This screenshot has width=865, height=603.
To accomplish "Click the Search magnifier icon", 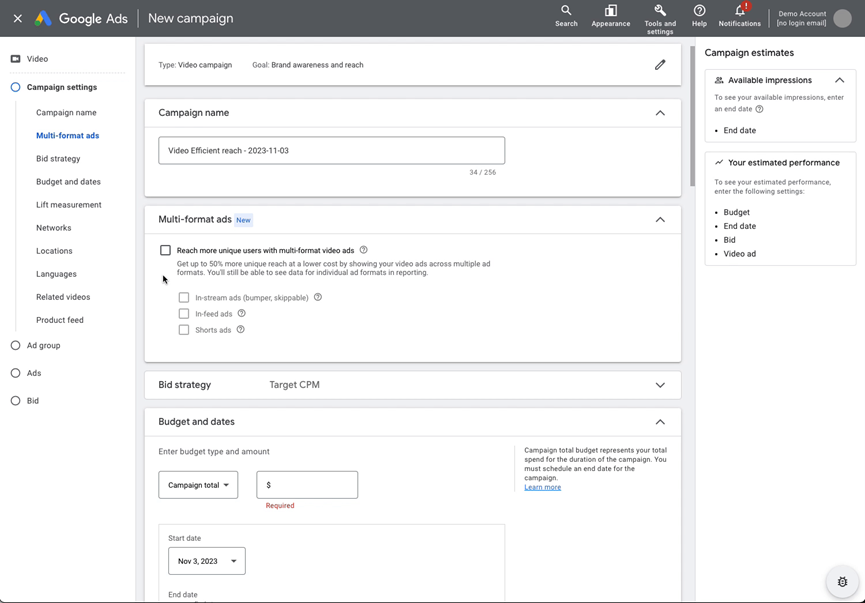I will tap(566, 10).
